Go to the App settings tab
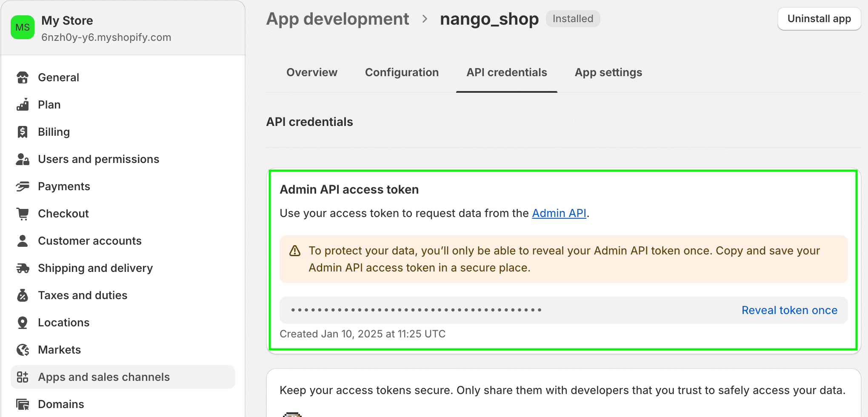Viewport: 868px width, 417px height. (608, 72)
